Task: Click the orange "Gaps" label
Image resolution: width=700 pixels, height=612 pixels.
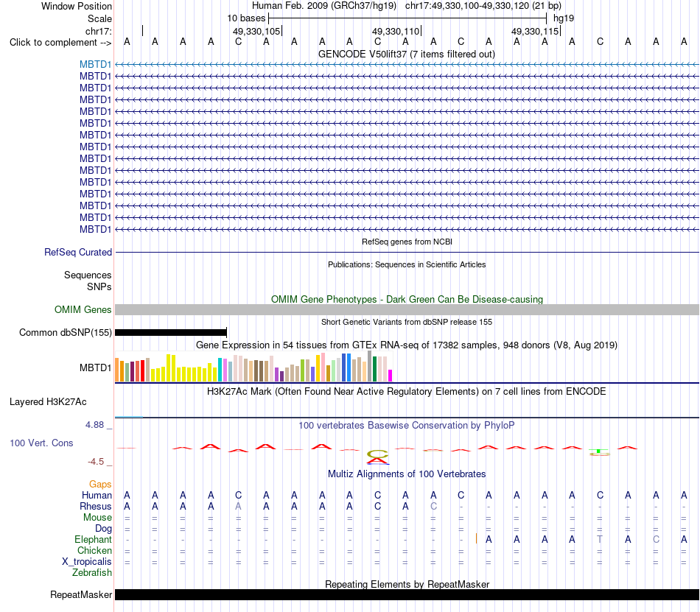Action: click(100, 484)
